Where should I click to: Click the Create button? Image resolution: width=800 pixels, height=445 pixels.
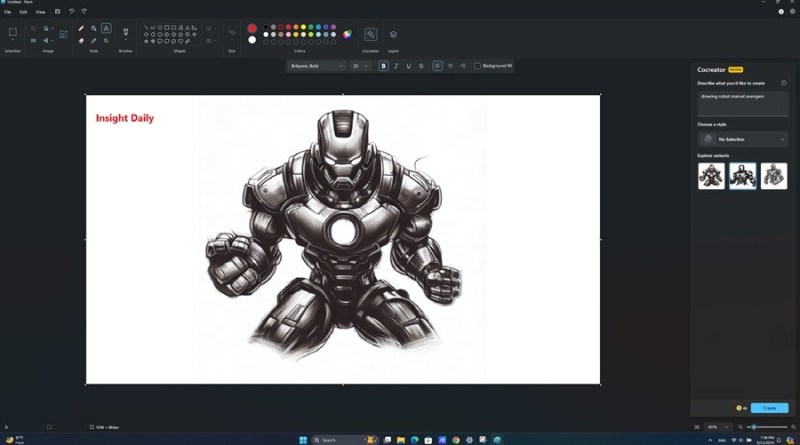click(769, 408)
